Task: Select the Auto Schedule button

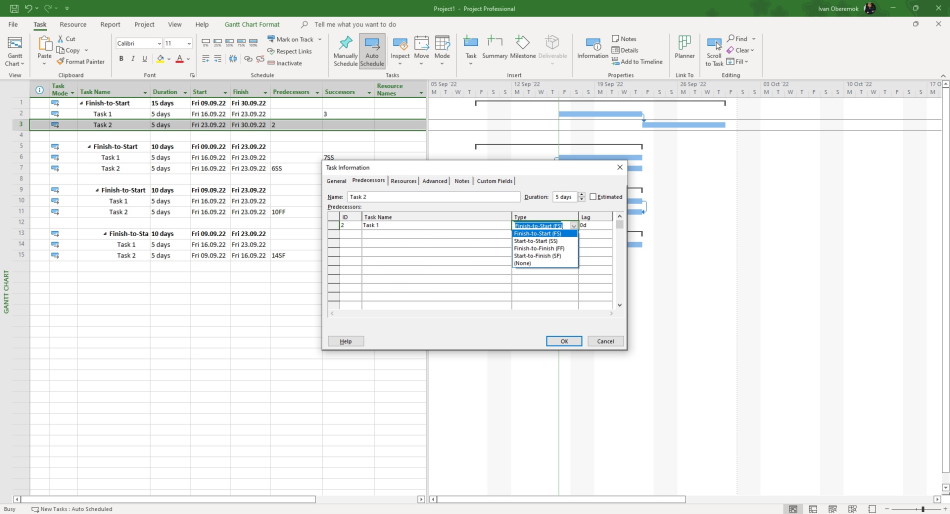Action: point(372,51)
